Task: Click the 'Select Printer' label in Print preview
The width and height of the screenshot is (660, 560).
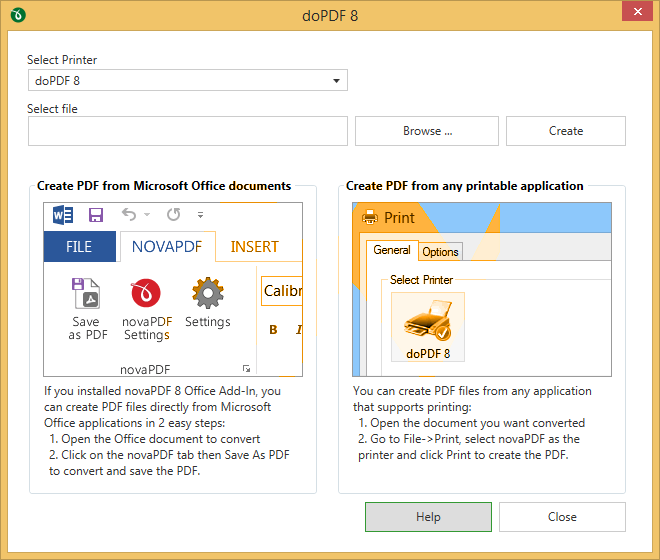Action: (x=421, y=280)
